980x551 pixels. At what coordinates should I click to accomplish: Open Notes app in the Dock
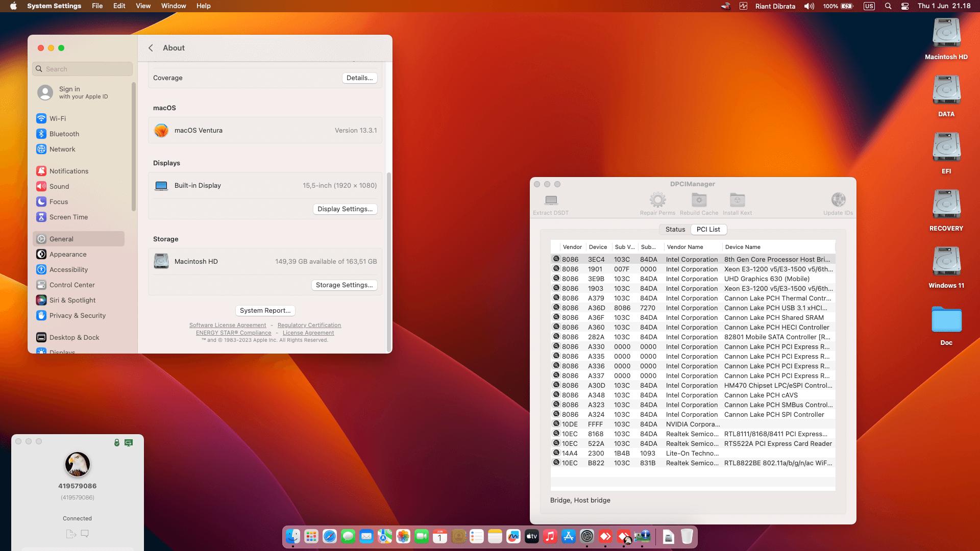495,536
